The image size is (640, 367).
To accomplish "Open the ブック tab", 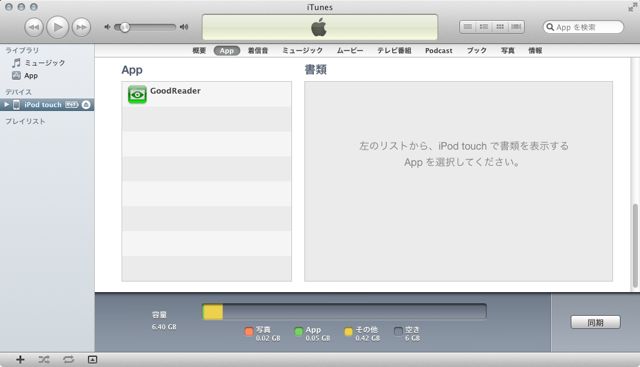I will (x=477, y=51).
